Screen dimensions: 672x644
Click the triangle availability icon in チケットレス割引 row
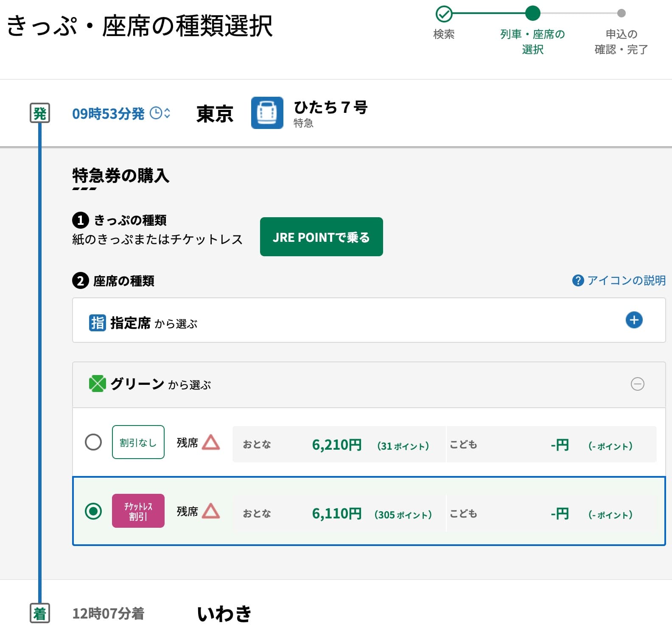(211, 511)
